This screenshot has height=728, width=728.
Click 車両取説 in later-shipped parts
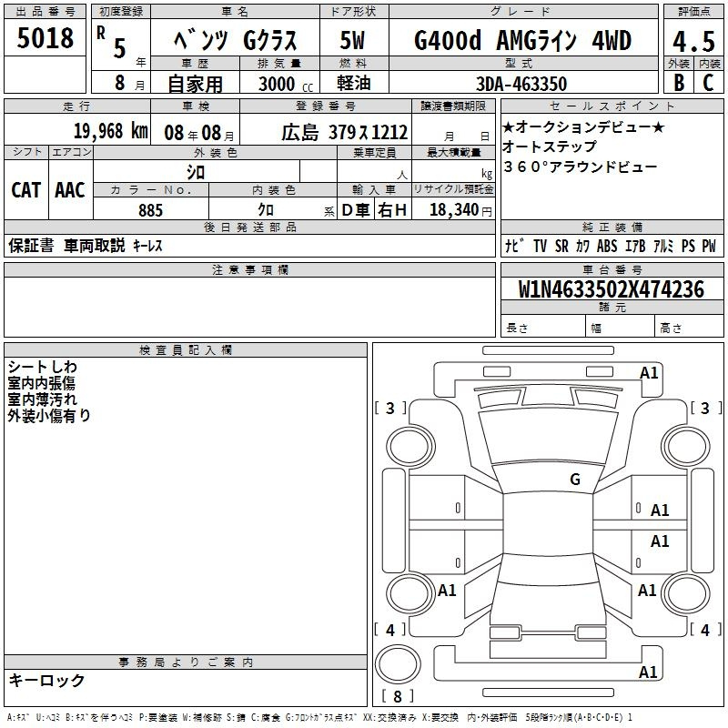coord(95,246)
